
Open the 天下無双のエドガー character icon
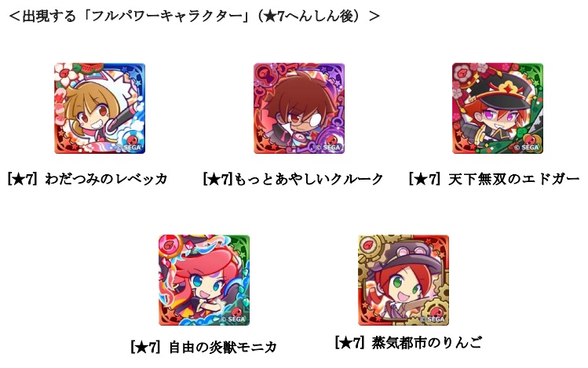(498, 108)
